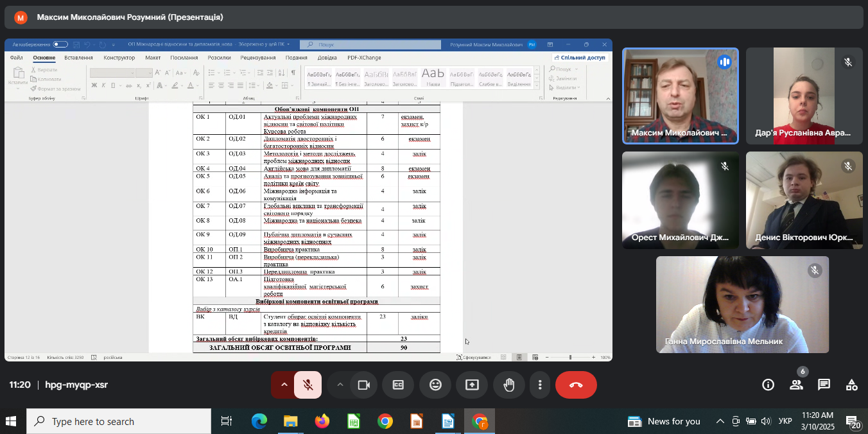Expand the video settings arrow next to camera
Viewport: 868px width, 434px height.
[340, 385]
